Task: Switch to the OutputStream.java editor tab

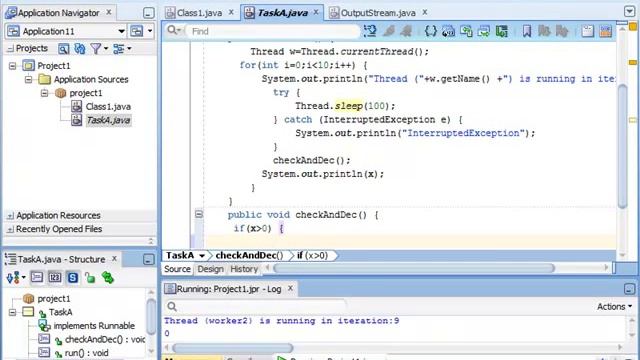Action: tap(378, 13)
